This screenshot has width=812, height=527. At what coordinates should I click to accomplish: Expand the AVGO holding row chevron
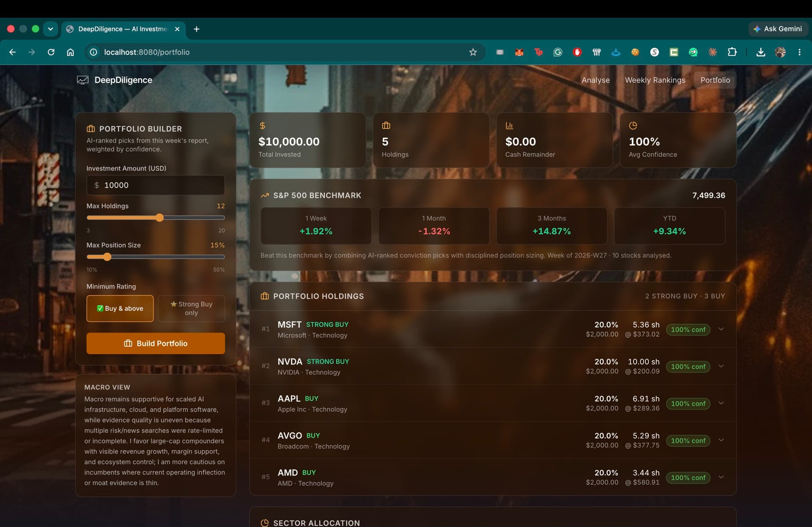(x=721, y=440)
